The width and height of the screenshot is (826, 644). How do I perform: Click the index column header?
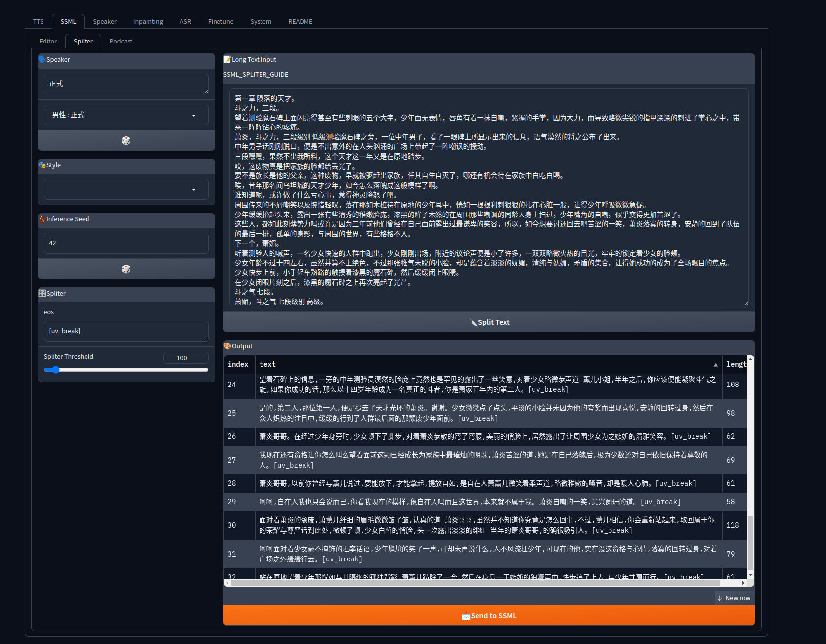click(238, 364)
